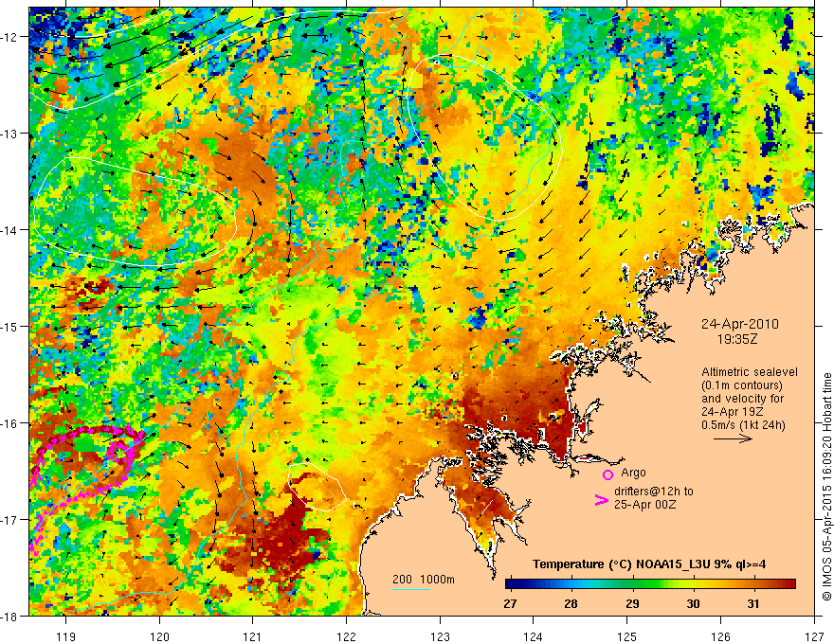Screen dimensions: 834x644
Task: Click the '0.5m/s (1kt 24h)' label
Action: (x=744, y=425)
